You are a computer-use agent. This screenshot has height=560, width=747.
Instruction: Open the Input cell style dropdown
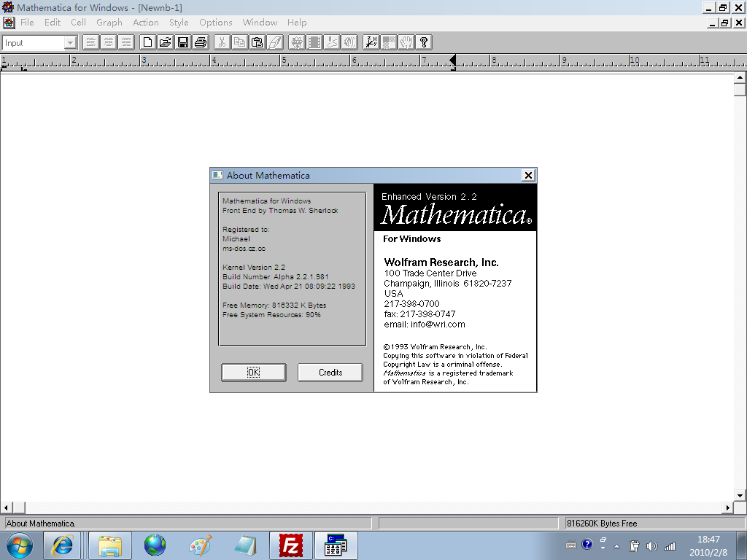(x=71, y=43)
